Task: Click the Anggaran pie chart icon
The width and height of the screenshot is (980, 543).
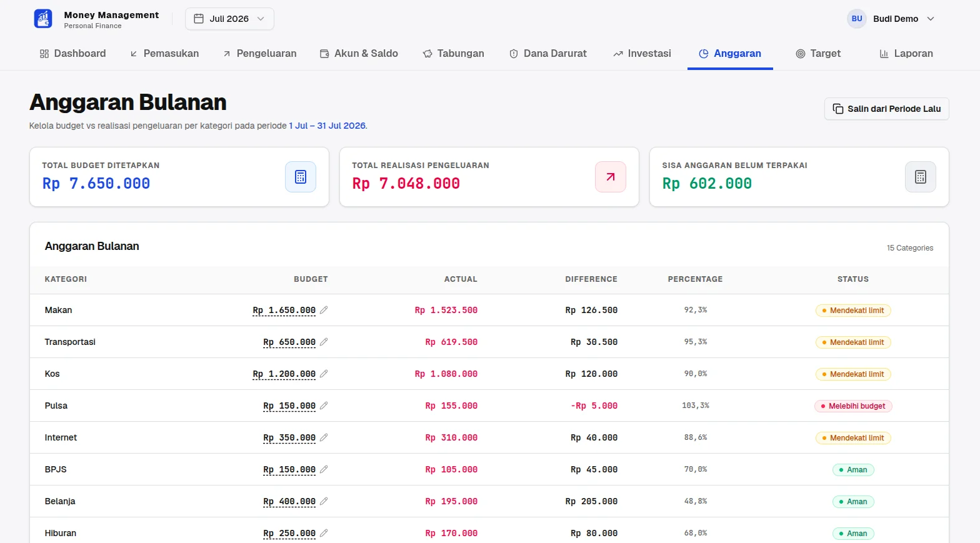Action: [x=704, y=54]
